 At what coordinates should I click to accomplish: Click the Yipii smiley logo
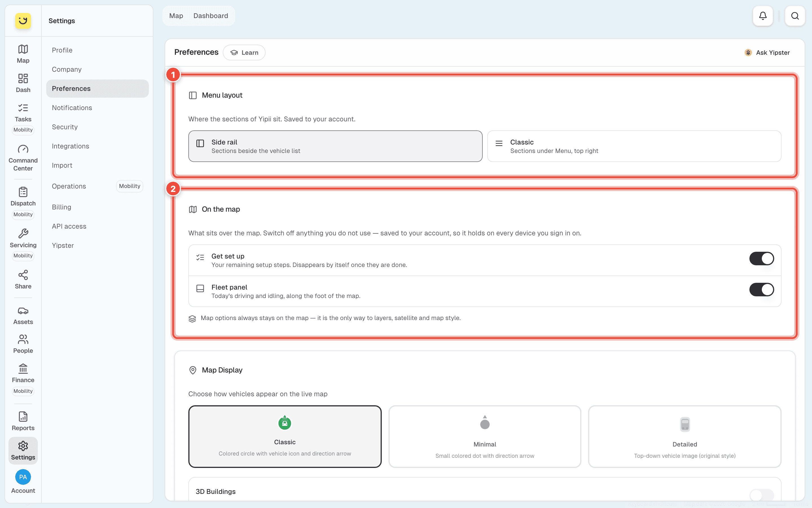pos(23,21)
